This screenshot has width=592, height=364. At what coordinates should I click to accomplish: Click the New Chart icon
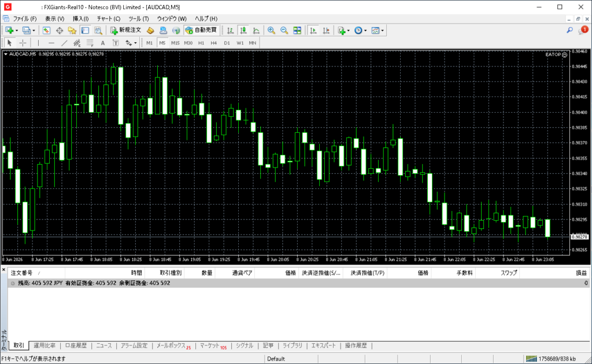click(9, 31)
